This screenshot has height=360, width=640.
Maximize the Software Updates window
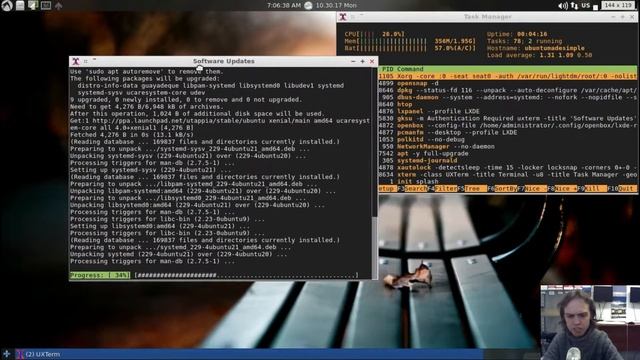(362, 61)
